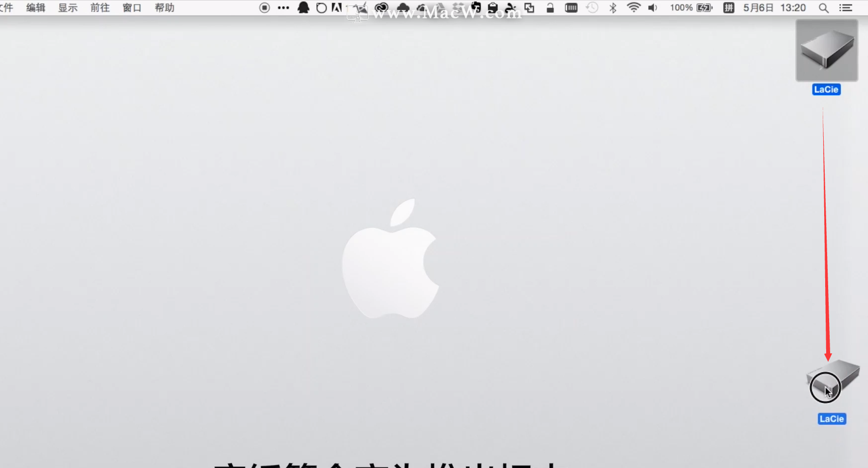Click the circular arrow sync icon
The image size is (868, 468).
click(x=321, y=7)
